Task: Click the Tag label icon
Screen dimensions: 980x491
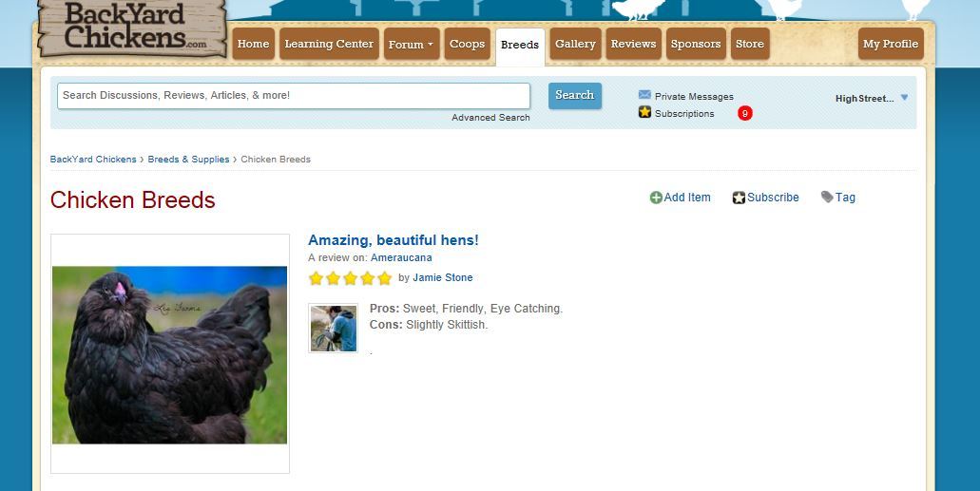Action: tap(827, 197)
